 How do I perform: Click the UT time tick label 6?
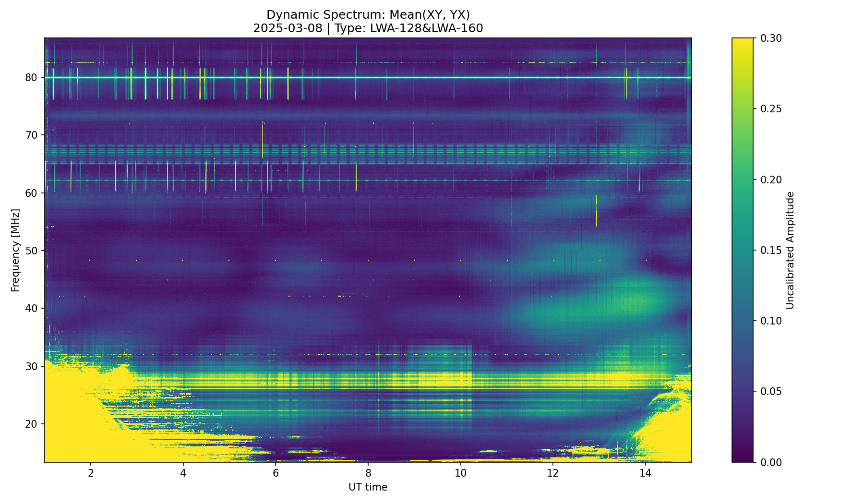(276, 473)
